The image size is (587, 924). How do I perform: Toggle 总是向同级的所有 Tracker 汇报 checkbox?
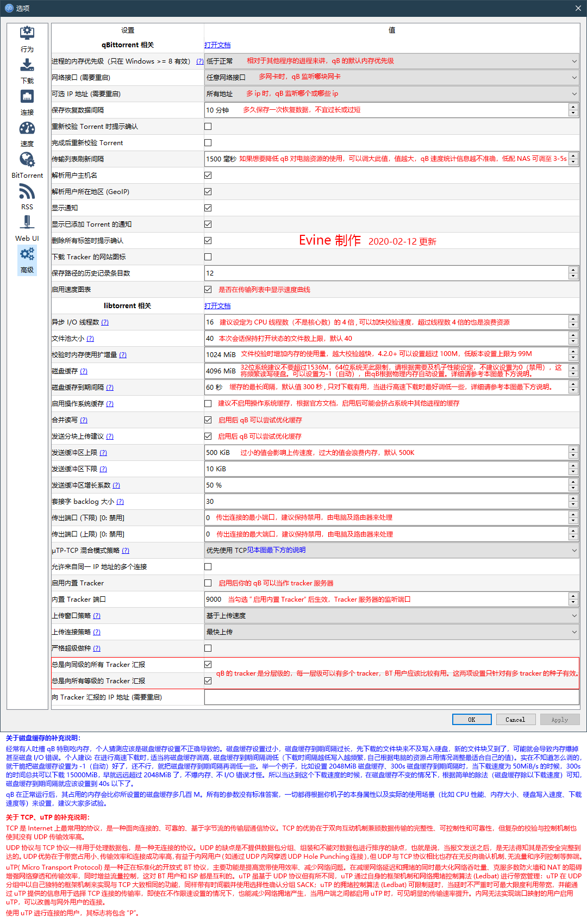point(208,664)
